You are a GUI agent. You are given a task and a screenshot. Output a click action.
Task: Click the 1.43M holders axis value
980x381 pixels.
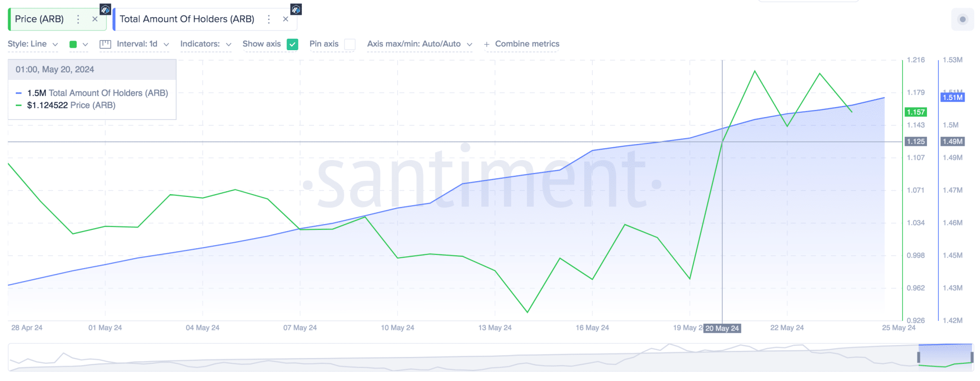click(952, 288)
